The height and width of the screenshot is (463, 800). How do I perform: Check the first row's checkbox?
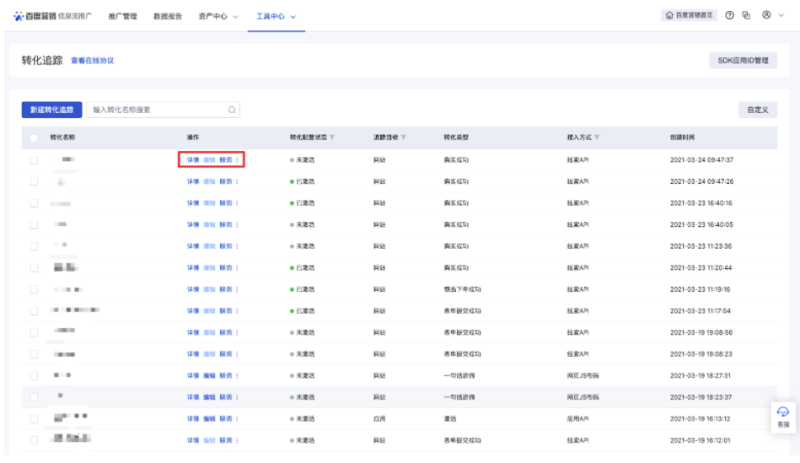(34, 160)
